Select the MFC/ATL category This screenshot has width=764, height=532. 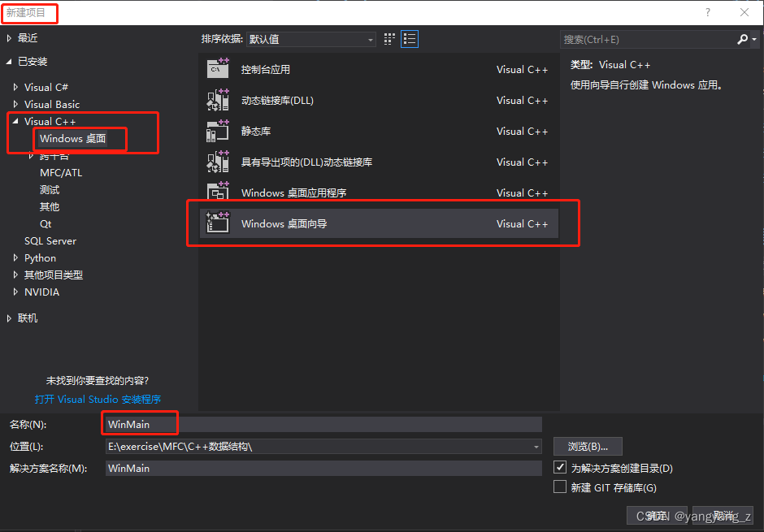(x=61, y=173)
